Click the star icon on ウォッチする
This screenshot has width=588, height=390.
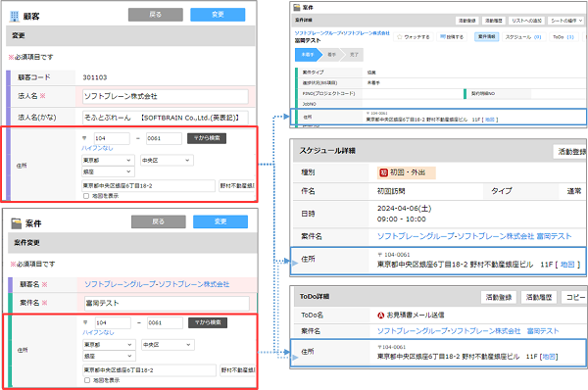(400, 37)
